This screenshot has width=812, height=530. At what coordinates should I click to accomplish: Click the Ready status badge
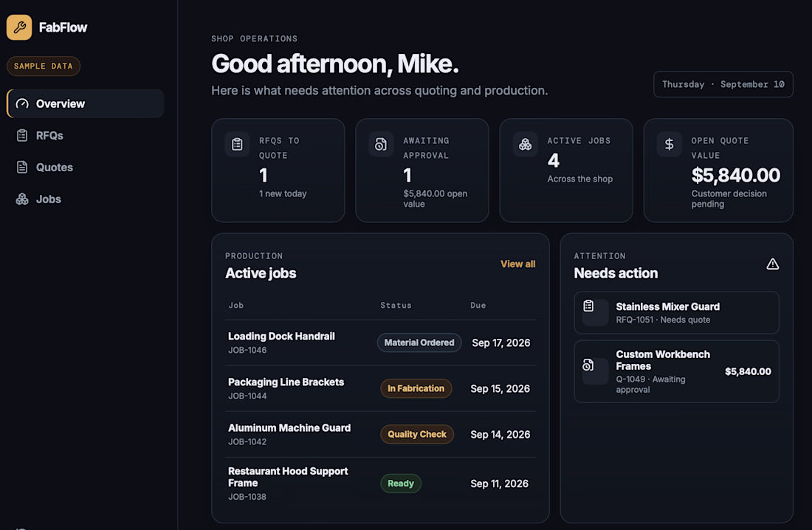401,483
